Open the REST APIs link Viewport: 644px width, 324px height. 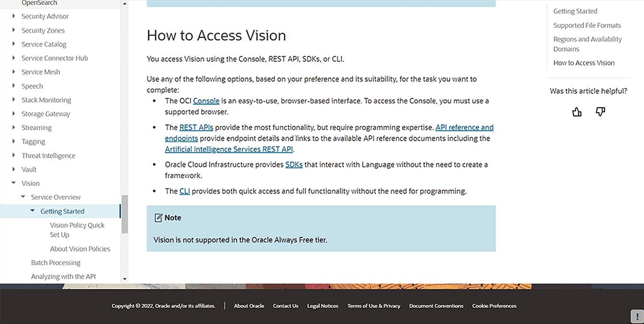click(196, 127)
